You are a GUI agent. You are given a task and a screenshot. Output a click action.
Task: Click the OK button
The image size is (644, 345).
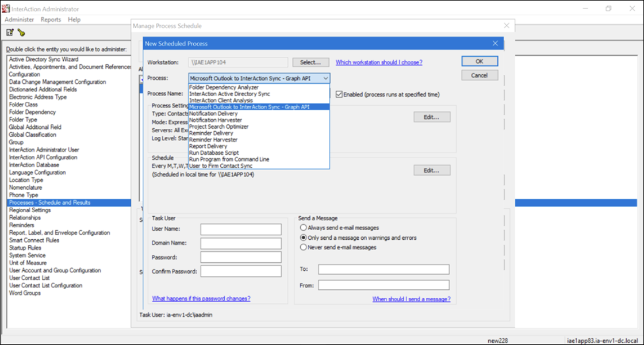click(480, 61)
